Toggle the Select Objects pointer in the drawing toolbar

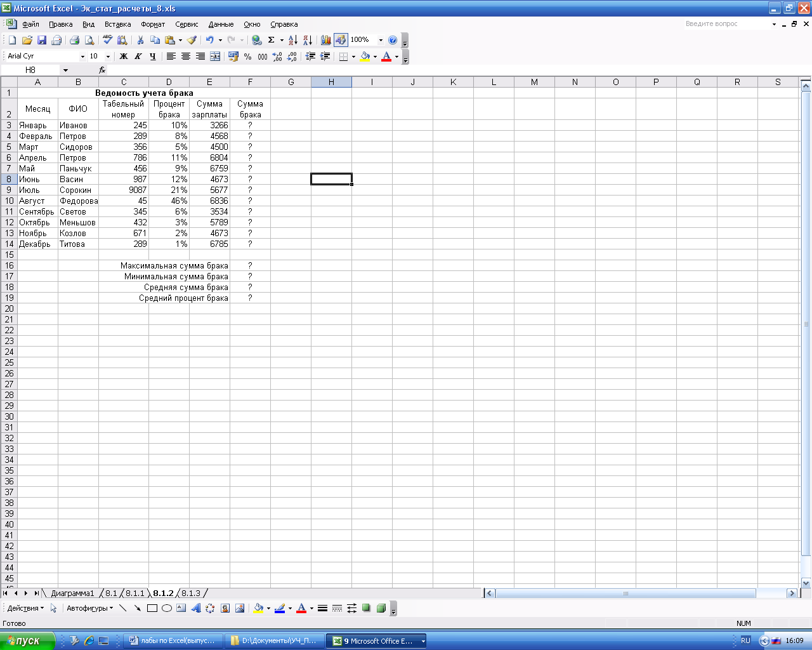[x=54, y=608]
